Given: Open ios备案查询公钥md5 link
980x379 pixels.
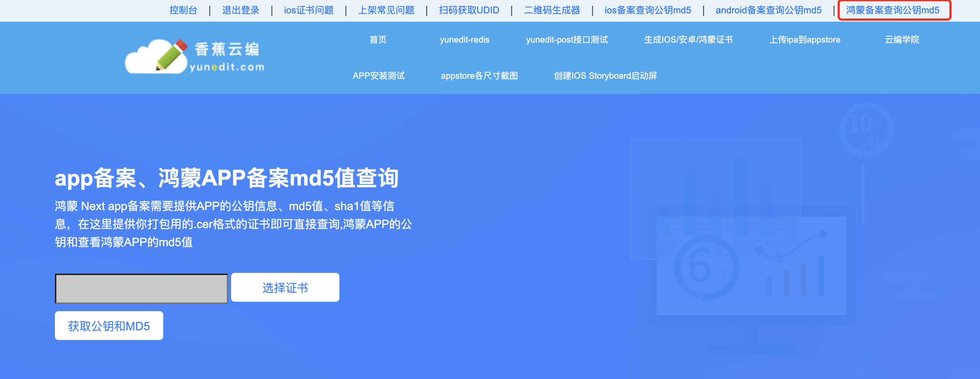Looking at the screenshot, I should tap(647, 10).
